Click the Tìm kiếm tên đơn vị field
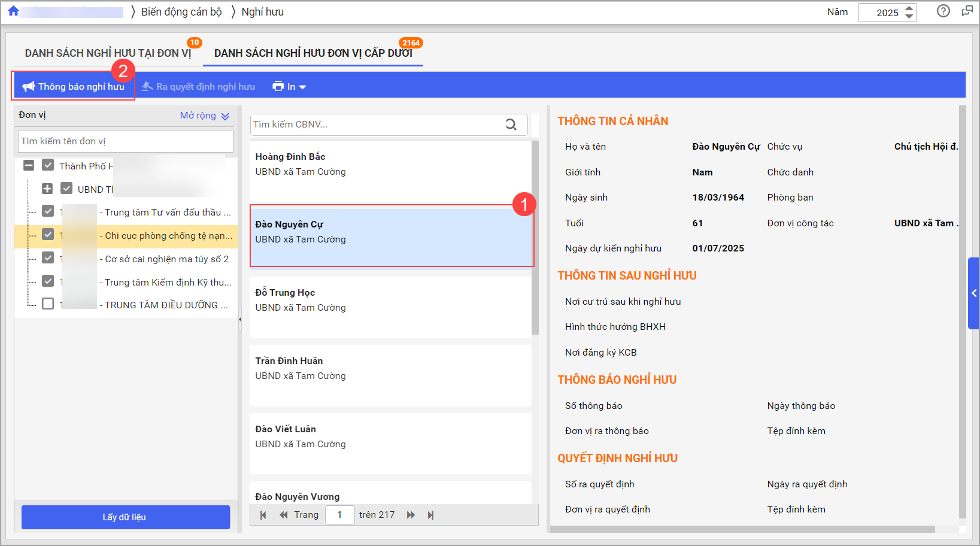 tap(125, 141)
